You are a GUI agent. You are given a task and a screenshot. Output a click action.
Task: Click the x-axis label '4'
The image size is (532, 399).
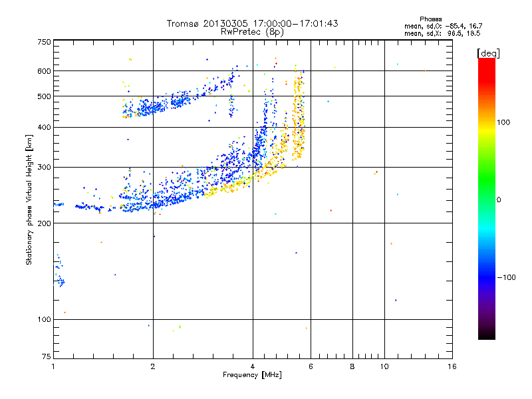253,366
